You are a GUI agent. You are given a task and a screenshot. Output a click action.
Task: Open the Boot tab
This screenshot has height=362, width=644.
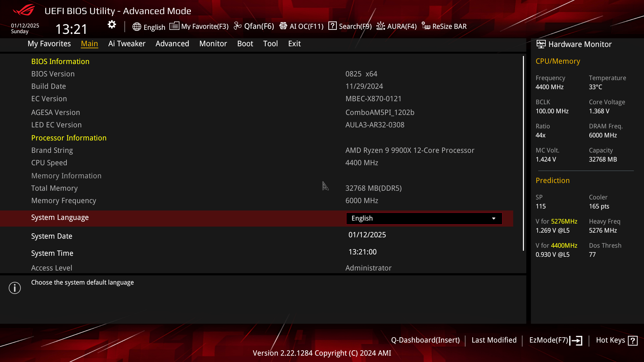(245, 44)
